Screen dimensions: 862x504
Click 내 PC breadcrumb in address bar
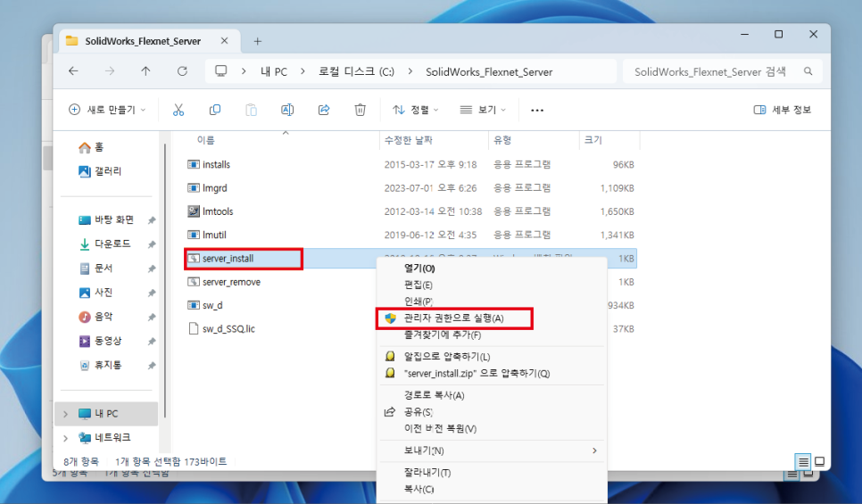(274, 71)
